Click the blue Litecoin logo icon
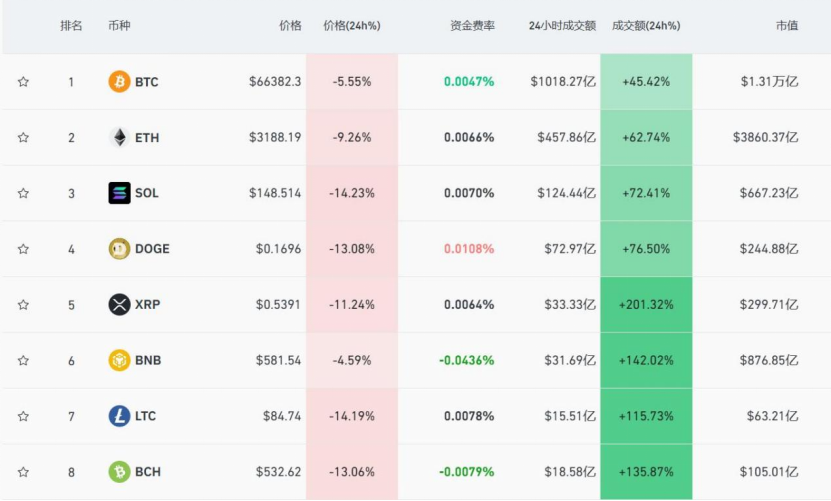831x501 pixels. click(x=119, y=416)
